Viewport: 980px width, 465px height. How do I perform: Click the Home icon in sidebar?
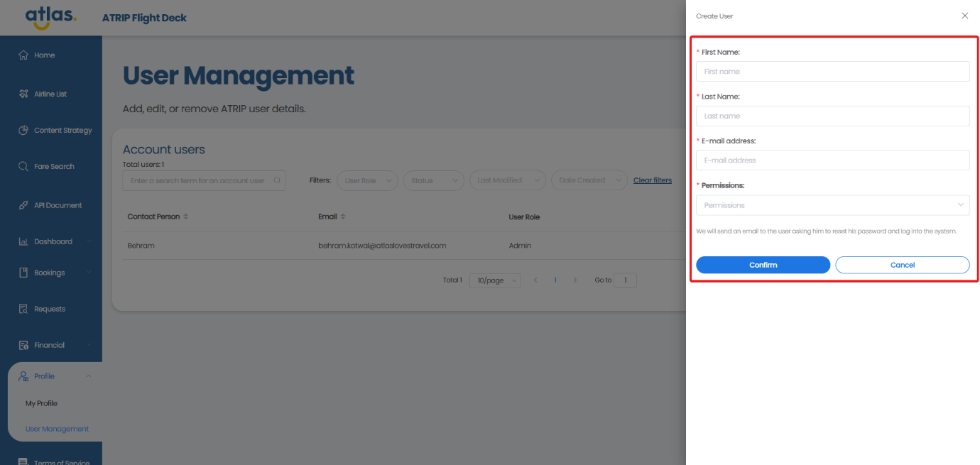coord(23,55)
